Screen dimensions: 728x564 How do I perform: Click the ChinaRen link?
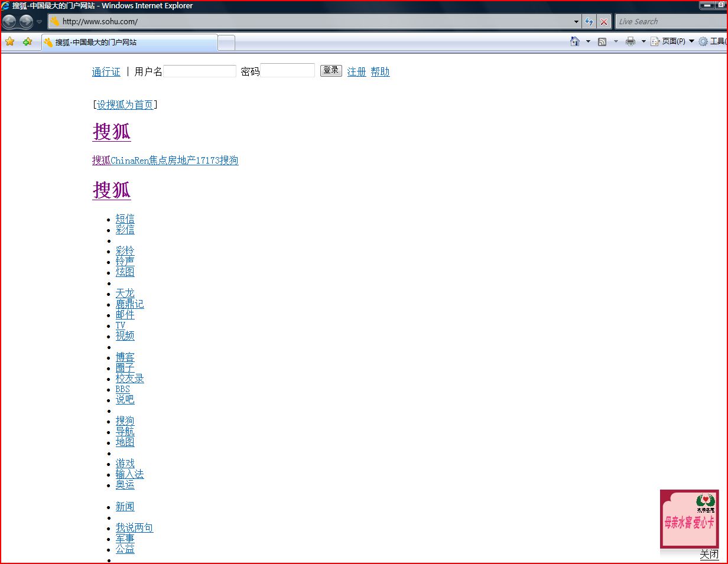(x=130, y=161)
